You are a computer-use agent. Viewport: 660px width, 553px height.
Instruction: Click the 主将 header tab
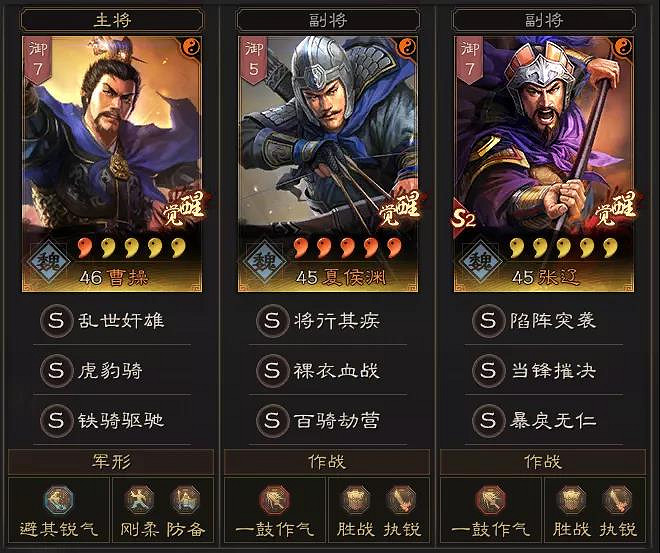click(112, 20)
